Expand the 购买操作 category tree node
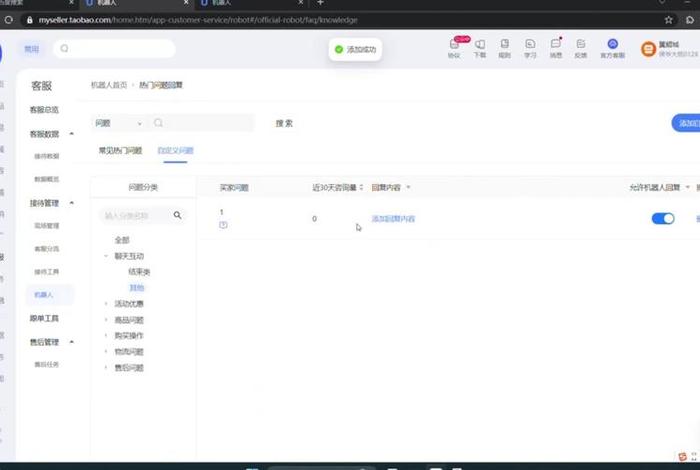This screenshot has width=700, height=470. tap(106, 335)
